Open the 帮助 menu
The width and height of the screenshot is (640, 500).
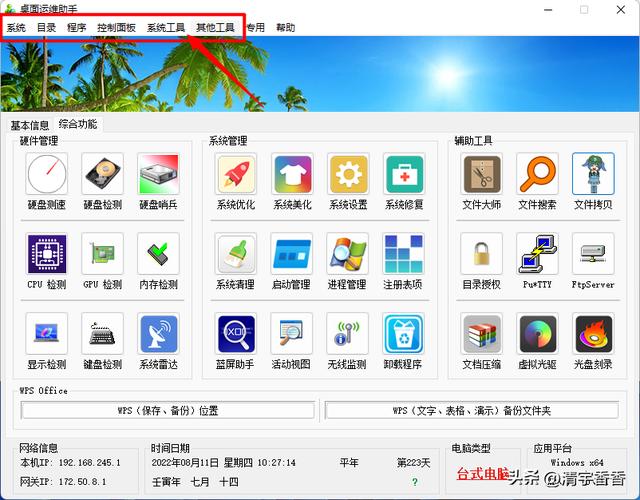tap(286, 27)
